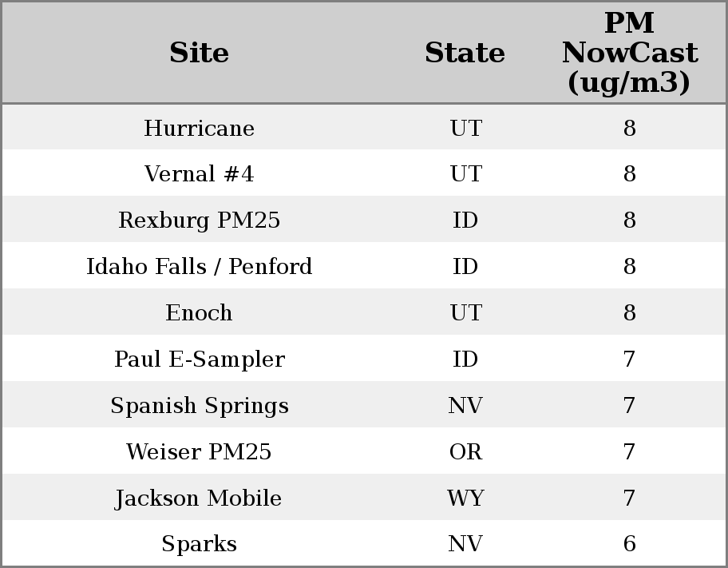Click the State column header
This screenshot has width=728, height=568.
click(465, 53)
